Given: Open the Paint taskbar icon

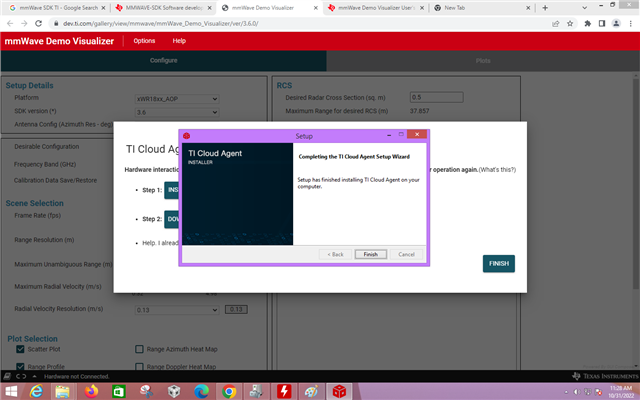Looking at the screenshot, I should pyautogui.click(x=311, y=391).
